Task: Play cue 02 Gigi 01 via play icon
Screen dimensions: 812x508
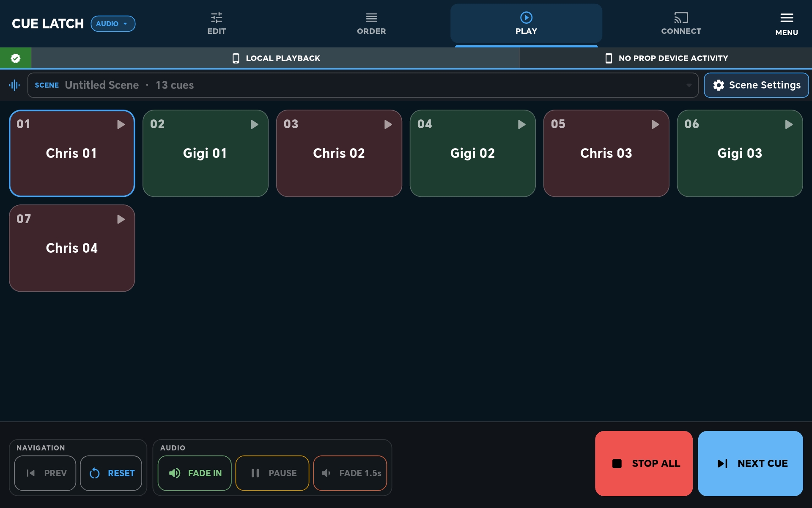Action: point(255,124)
